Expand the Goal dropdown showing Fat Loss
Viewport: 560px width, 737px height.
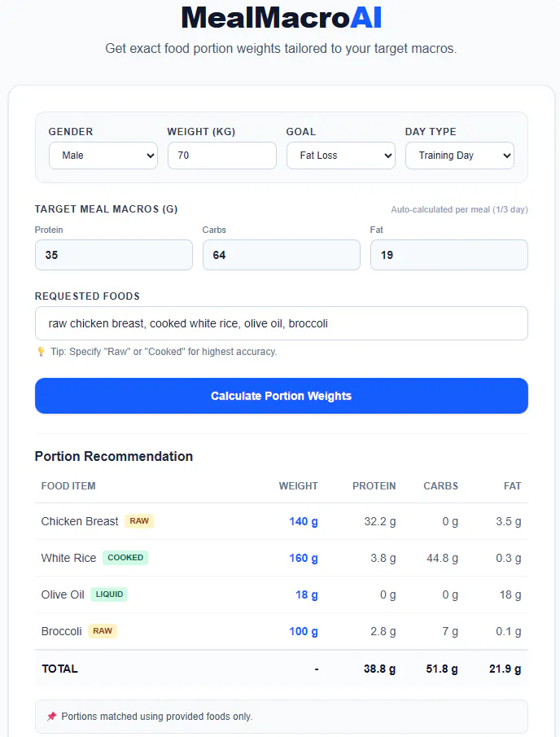point(341,156)
